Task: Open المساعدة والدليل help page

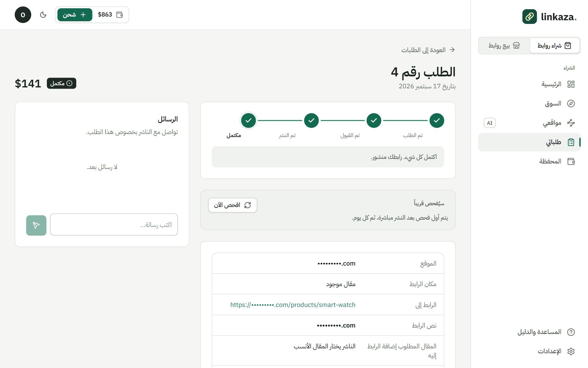Action: coord(529,332)
